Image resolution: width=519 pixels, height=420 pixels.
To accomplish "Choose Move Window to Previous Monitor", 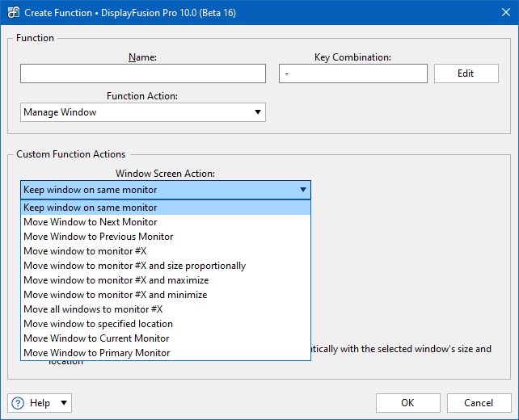I will point(166,237).
